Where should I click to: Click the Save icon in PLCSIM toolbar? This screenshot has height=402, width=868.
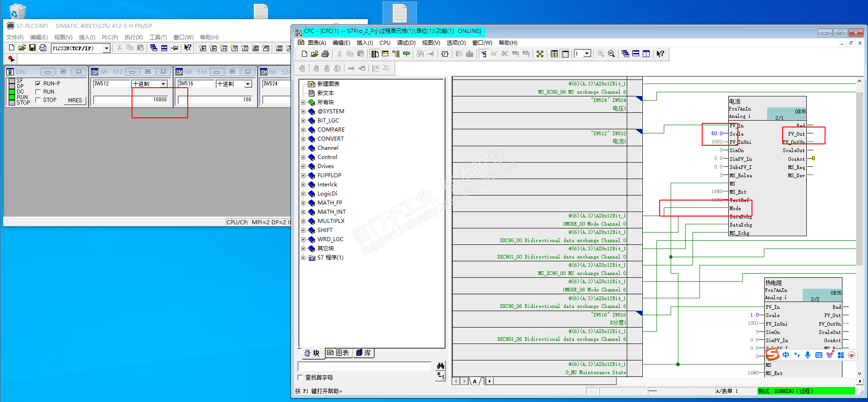click(x=32, y=48)
